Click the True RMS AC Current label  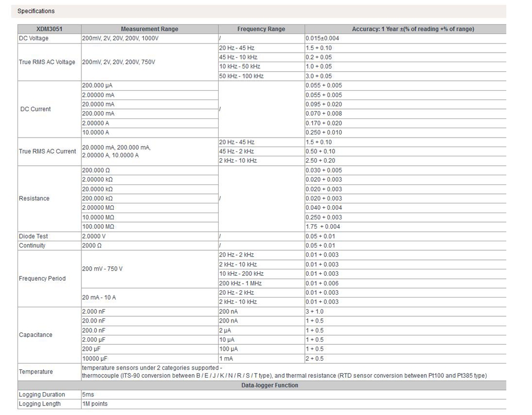pos(47,151)
